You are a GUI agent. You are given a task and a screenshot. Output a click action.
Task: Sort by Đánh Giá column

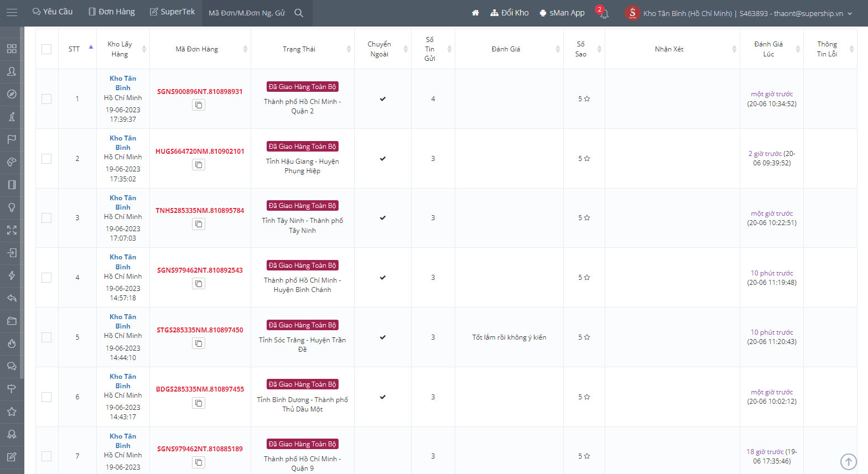(509, 49)
